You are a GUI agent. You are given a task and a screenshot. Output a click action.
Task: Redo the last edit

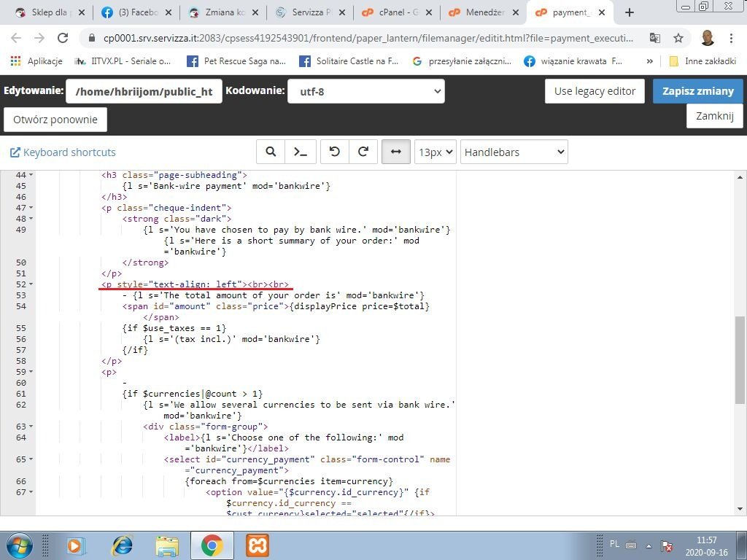363,152
